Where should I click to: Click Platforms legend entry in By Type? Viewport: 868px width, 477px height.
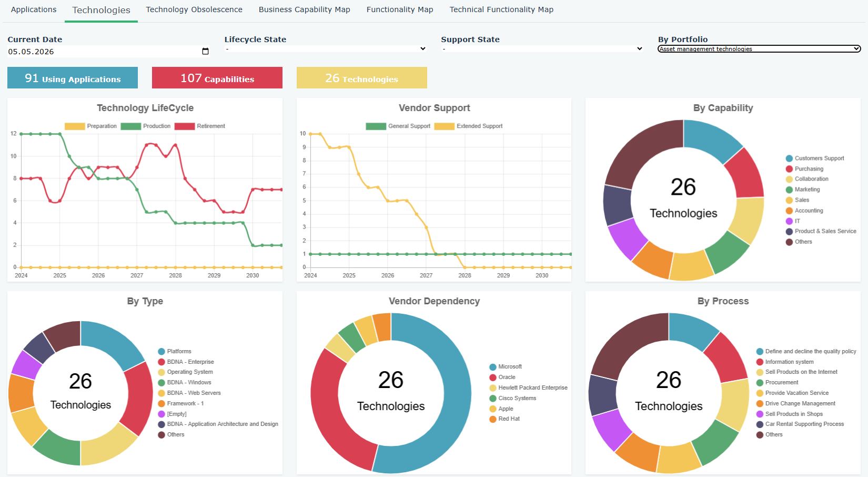[x=175, y=351]
